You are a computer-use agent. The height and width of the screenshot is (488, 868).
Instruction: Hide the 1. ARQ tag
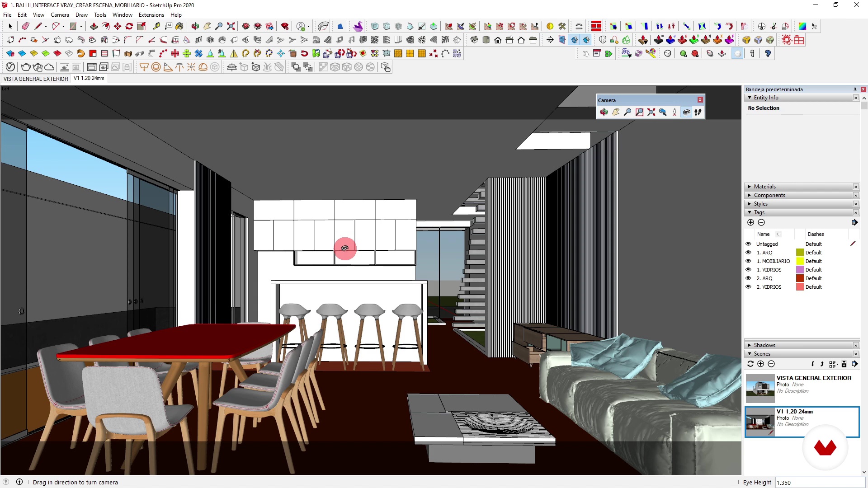(748, 252)
